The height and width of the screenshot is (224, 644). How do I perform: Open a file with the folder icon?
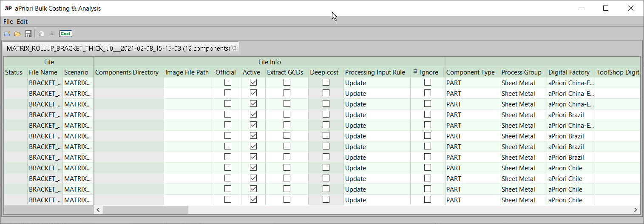point(17,34)
